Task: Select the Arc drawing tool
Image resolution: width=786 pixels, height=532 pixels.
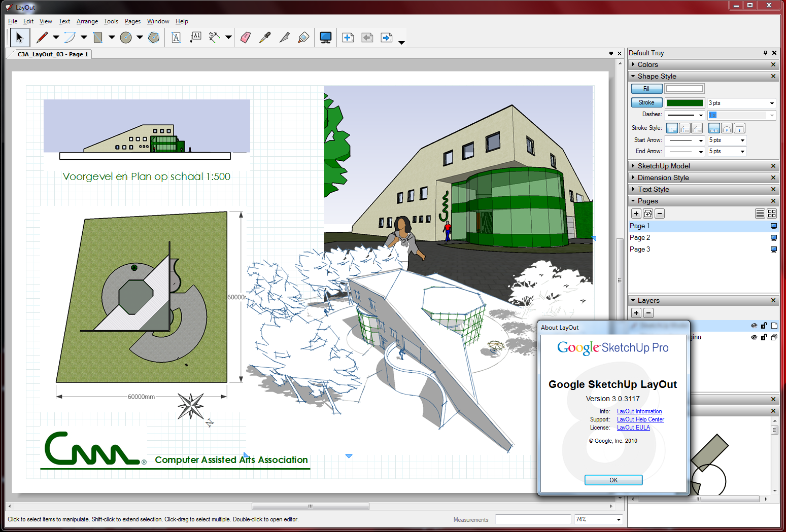Action: point(70,38)
